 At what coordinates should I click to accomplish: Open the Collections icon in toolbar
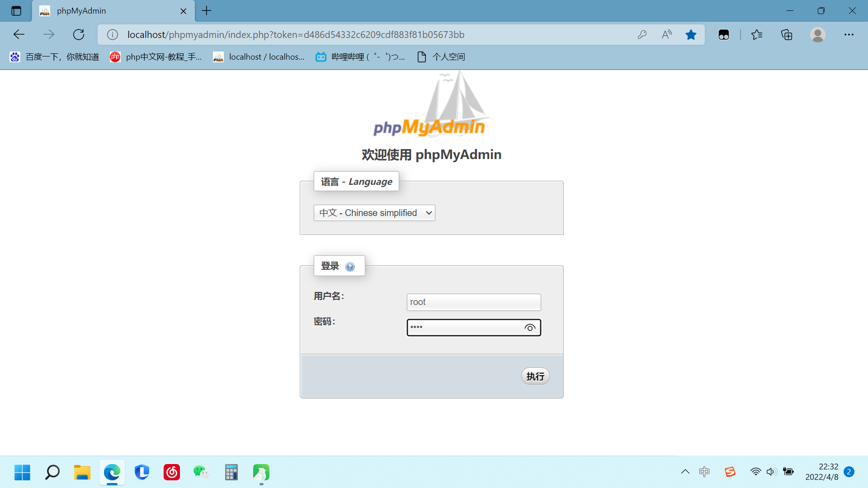pos(787,35)
